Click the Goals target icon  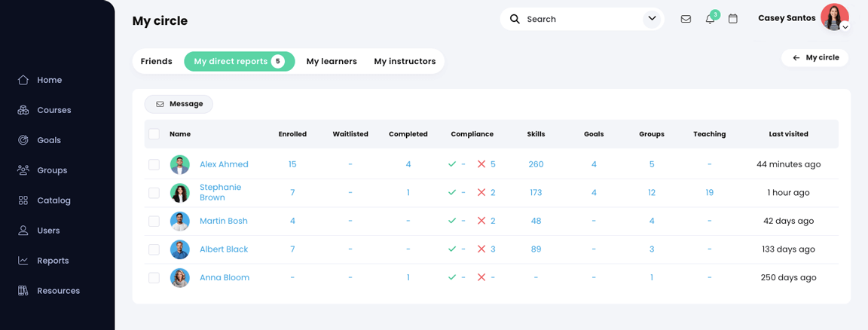23,140
